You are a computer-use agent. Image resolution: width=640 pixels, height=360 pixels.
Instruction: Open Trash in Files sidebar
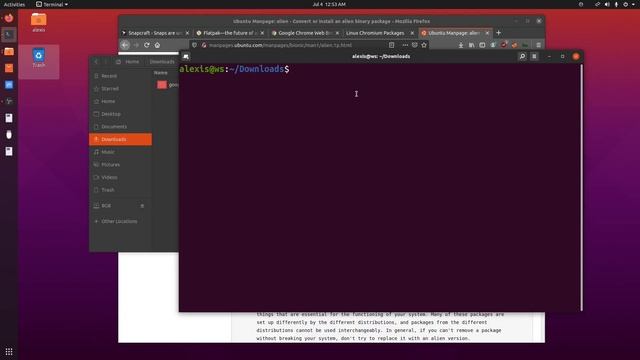tap(120, 190)
